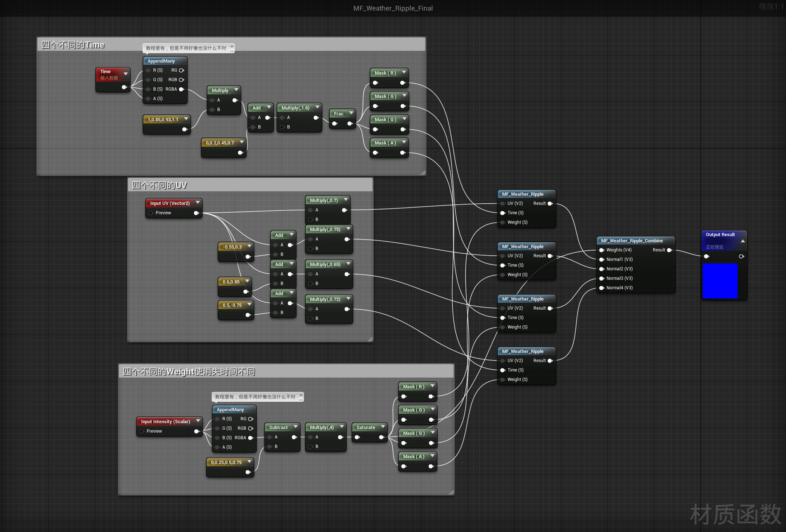Image resolution: width=786 pixels, height=532 pixels.
Task: Toggle Preview on Input UV (Vector2) node
Action: [x=151, y=213]
